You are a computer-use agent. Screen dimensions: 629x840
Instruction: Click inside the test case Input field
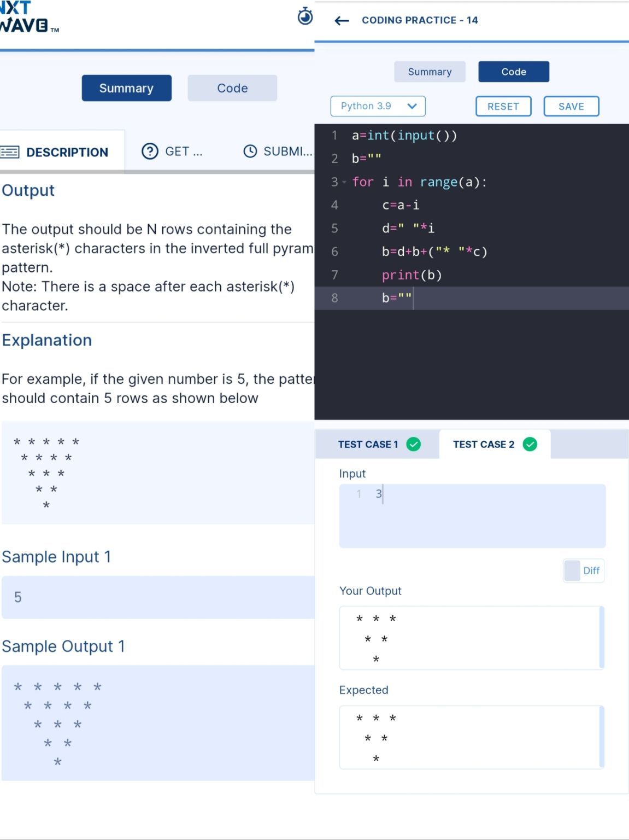tap(472, 515)
